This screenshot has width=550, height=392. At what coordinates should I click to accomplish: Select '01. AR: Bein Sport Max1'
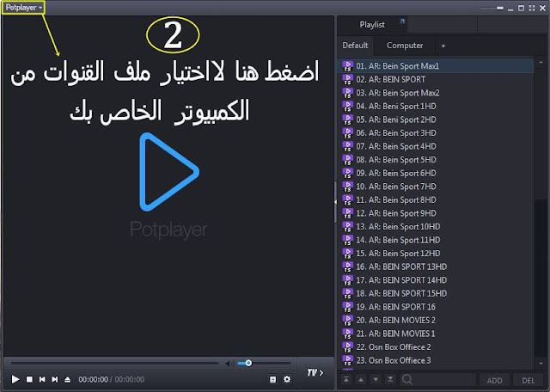click(x=437, y=66)
